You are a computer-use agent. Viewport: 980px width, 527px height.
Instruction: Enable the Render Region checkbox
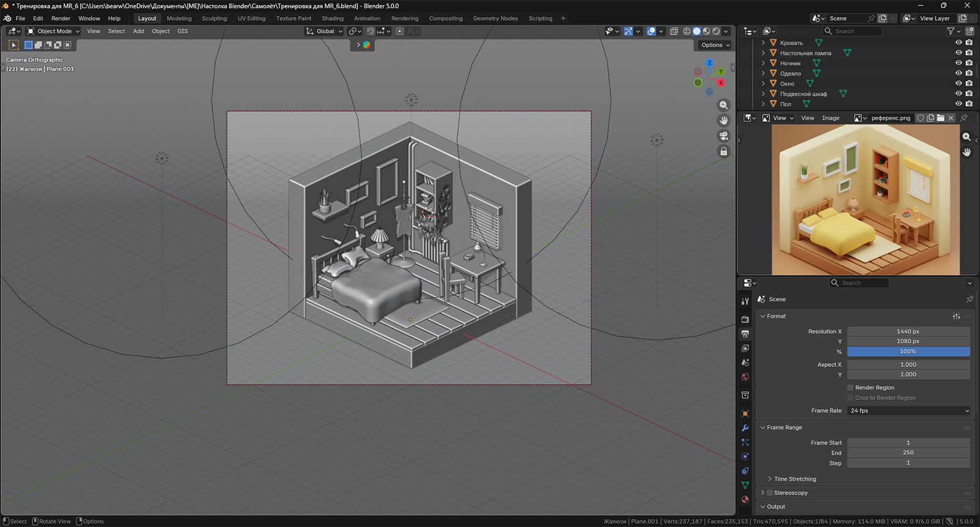[850, 388]
